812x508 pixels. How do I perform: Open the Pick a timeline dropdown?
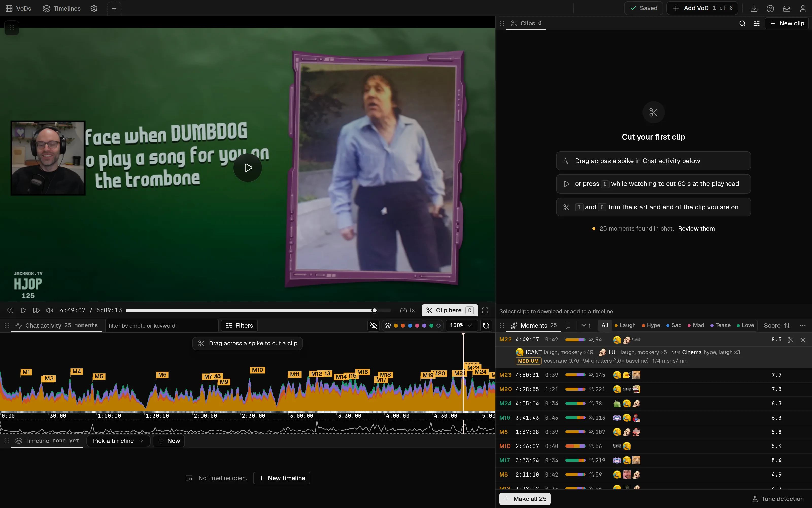click(118, 441)
